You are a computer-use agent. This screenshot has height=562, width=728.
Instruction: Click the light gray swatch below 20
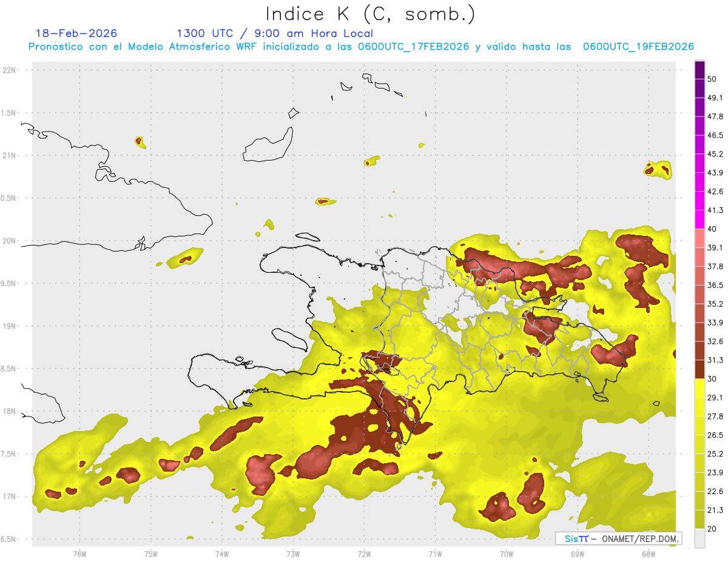[699, 538]
